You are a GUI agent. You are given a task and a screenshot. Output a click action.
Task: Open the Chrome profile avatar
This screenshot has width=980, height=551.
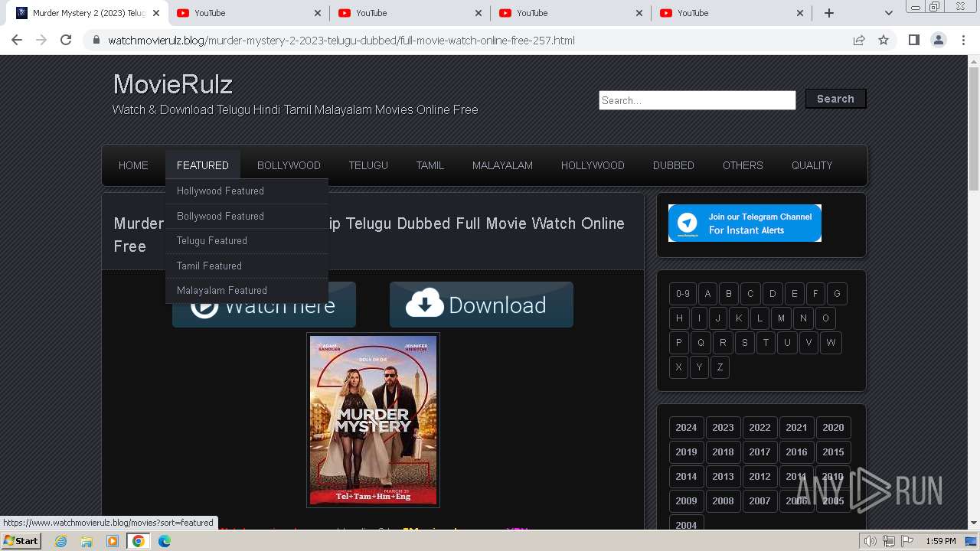click(938, 40)
